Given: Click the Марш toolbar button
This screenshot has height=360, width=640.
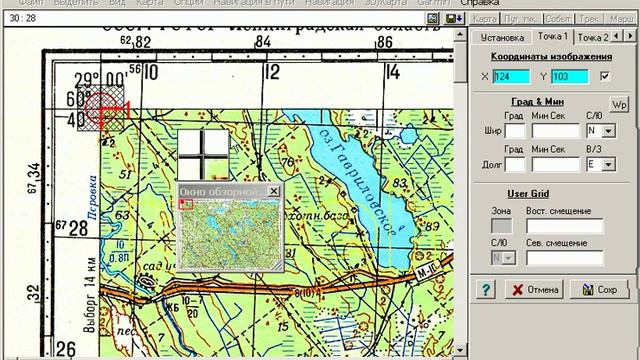Looking at the screenshot, I should point(622,19).
